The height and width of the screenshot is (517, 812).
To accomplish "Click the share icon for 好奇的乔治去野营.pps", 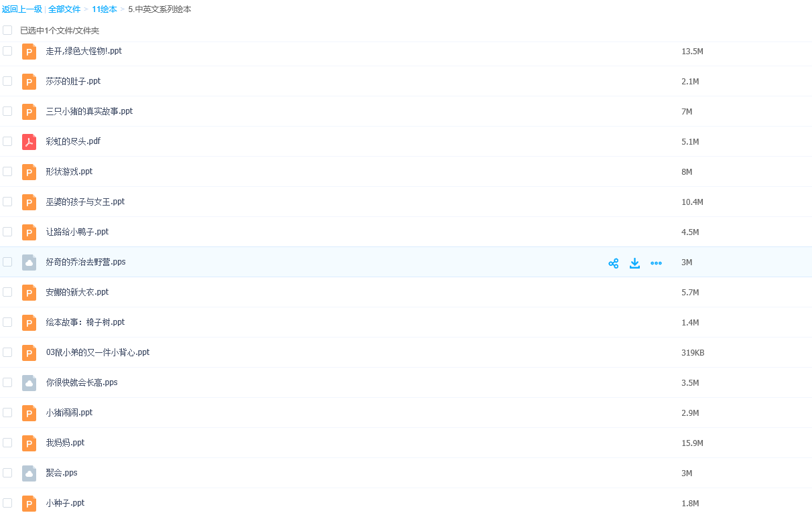I will [613, 263].
